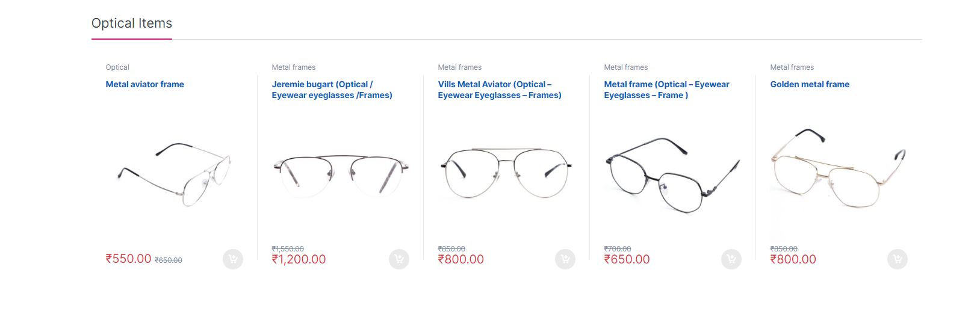The width and height of the screenshot is (980, 326).
Task: Open Metal frame (Optical – Eyewear) link
Action: click(666, 90)
